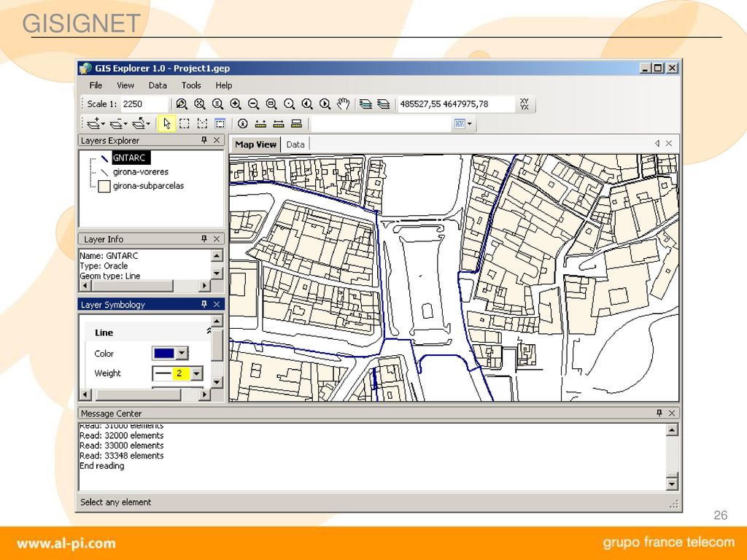747x560 pixels.
Task: Go to the next zoom view
Action: 325,104
